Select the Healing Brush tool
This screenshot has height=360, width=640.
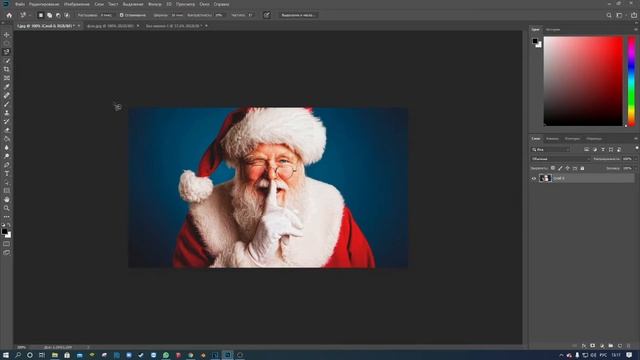7,95
